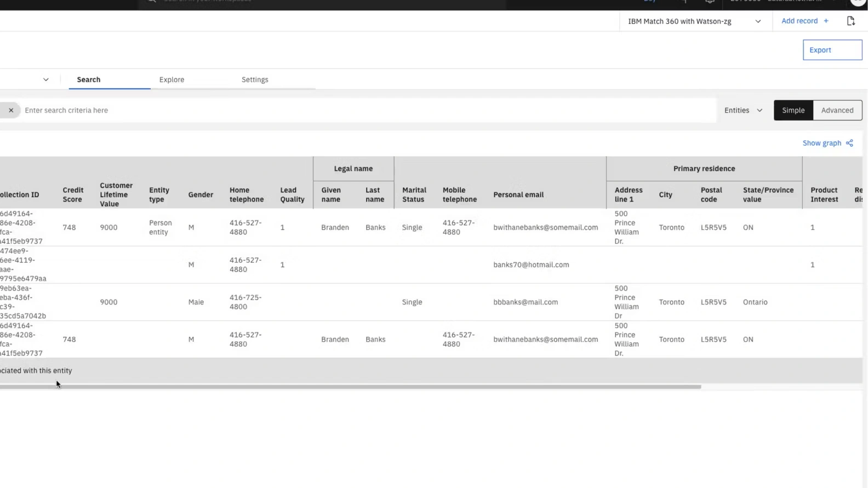Toggle search mode to Simple
Image resolution: width=868 pixels, height=488 pixels.
point(793,110)
